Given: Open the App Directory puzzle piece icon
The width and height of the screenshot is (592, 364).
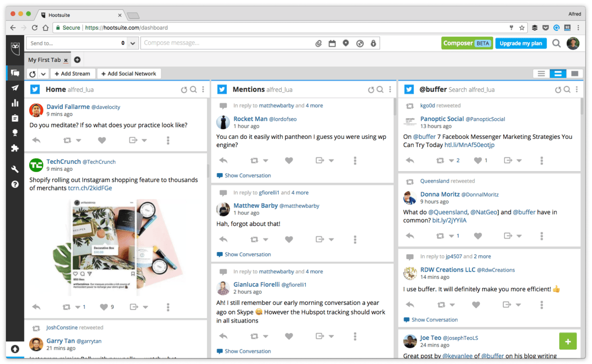Looking at the screenshot, I should click(x=15, y=148).
